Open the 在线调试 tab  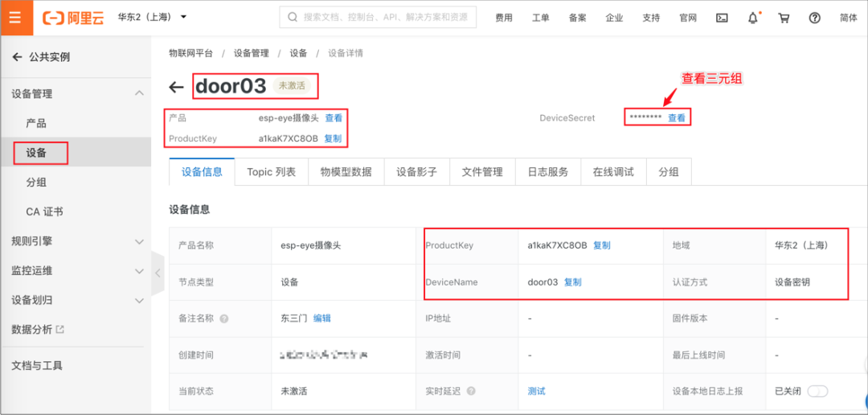click(613, 172)
